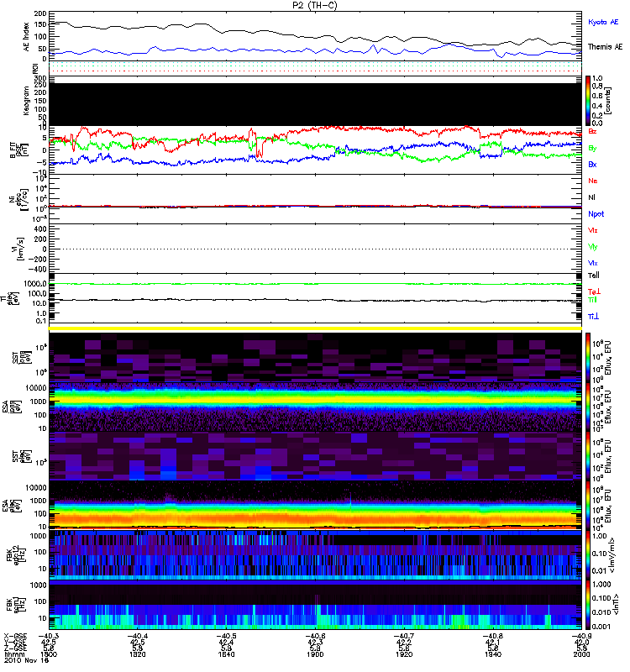Image resolution: width=630 pixels, height=672 pixels.
Task: Click the ESA ion Eflux color bar
Action: coord(588,407)
